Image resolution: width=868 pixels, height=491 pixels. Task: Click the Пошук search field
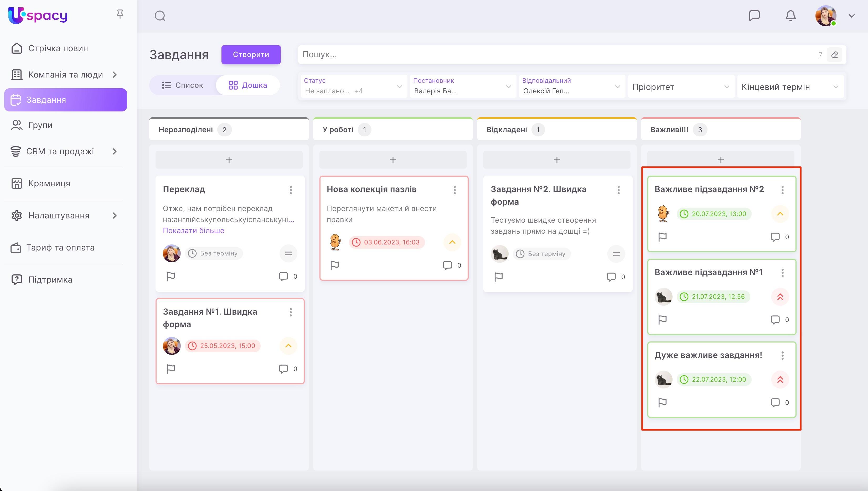(556, 55)
